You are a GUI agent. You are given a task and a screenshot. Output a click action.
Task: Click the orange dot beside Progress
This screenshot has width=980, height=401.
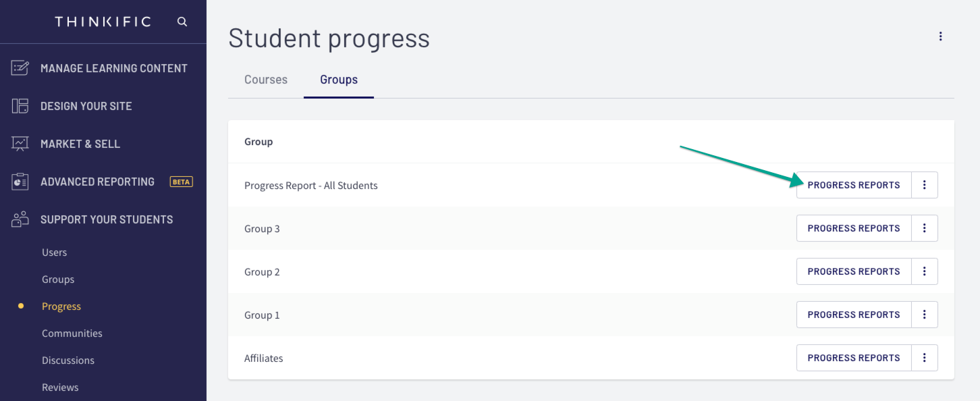pyautogui.click(x=20, y=306)
